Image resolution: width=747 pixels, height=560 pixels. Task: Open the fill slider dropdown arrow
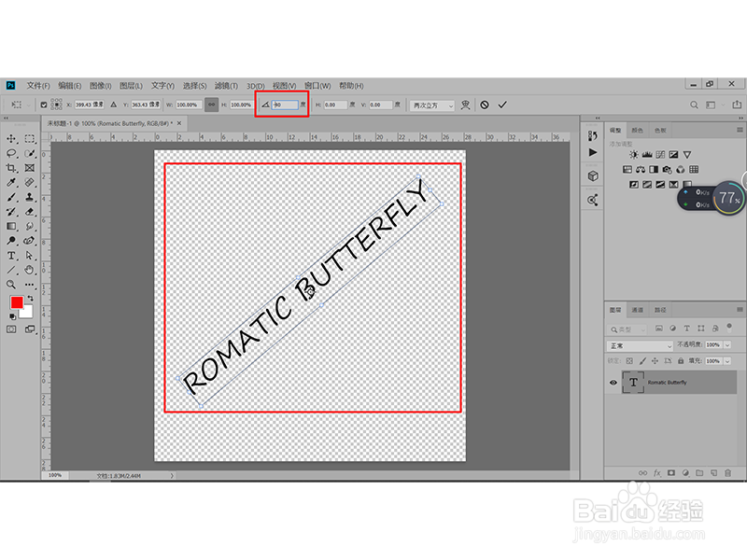pos(727,361)
